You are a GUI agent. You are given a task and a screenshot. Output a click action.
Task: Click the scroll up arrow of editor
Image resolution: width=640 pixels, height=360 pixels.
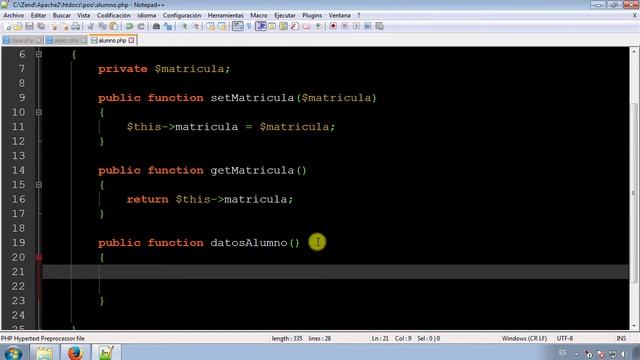634,51
